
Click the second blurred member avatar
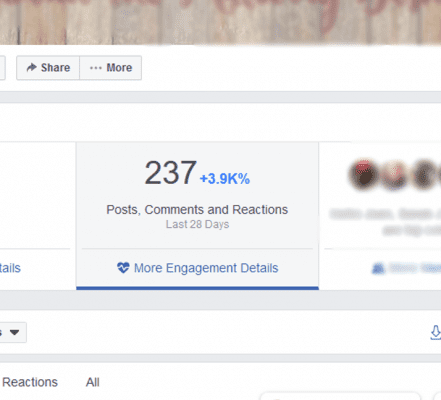(x=394, y=175)
